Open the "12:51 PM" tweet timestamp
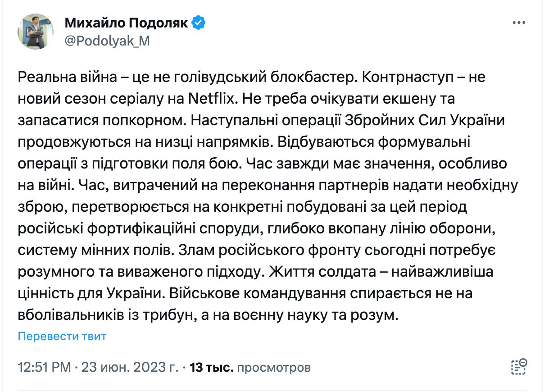 [x=44, y=367]
